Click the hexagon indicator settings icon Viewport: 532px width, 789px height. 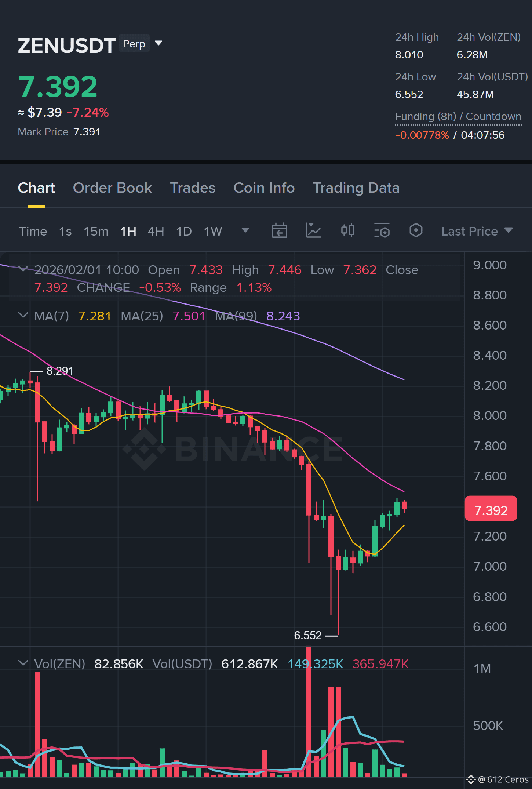pyautogui.click(x=416, y=230)
